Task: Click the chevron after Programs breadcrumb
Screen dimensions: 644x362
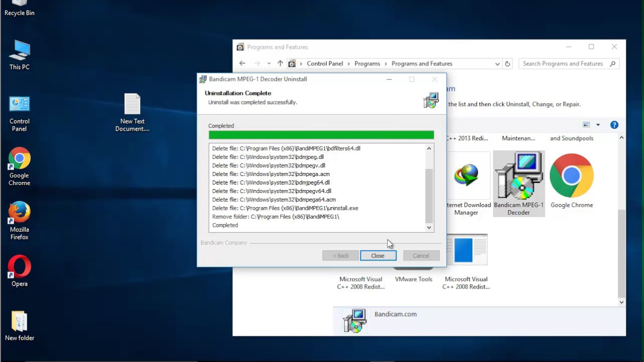Action: pos(386,64)
